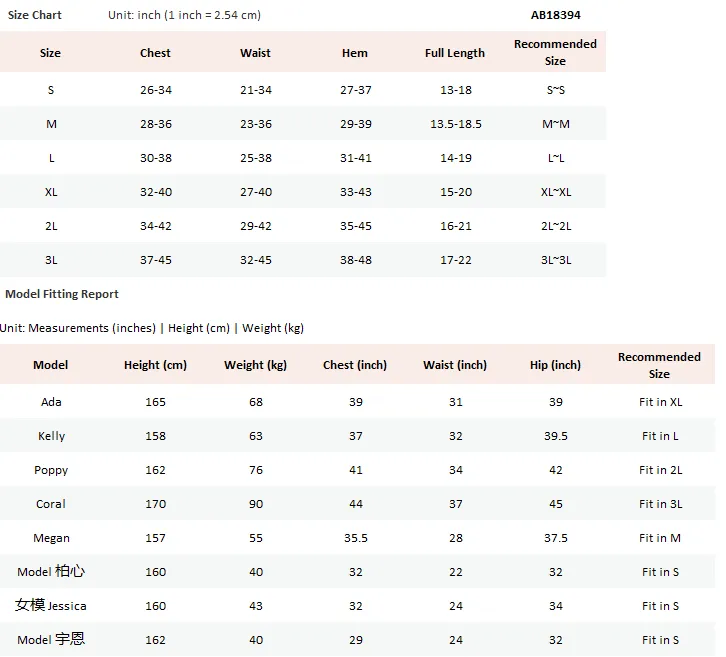
Task: Select the S size row label
Action: pos(51,90)
